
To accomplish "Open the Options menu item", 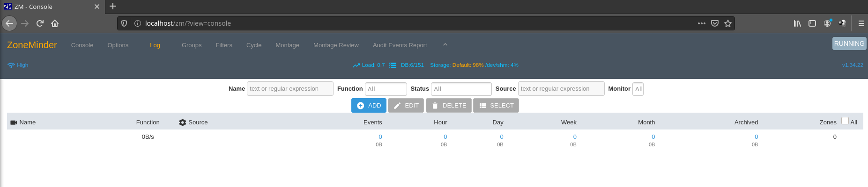I will pos(118,45).
